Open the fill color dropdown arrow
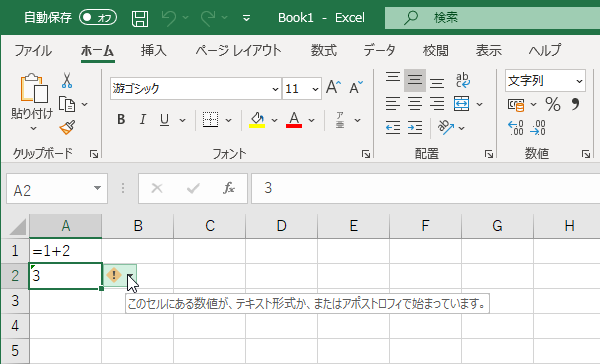The image size is (600, 364). (x=274, y=121)
